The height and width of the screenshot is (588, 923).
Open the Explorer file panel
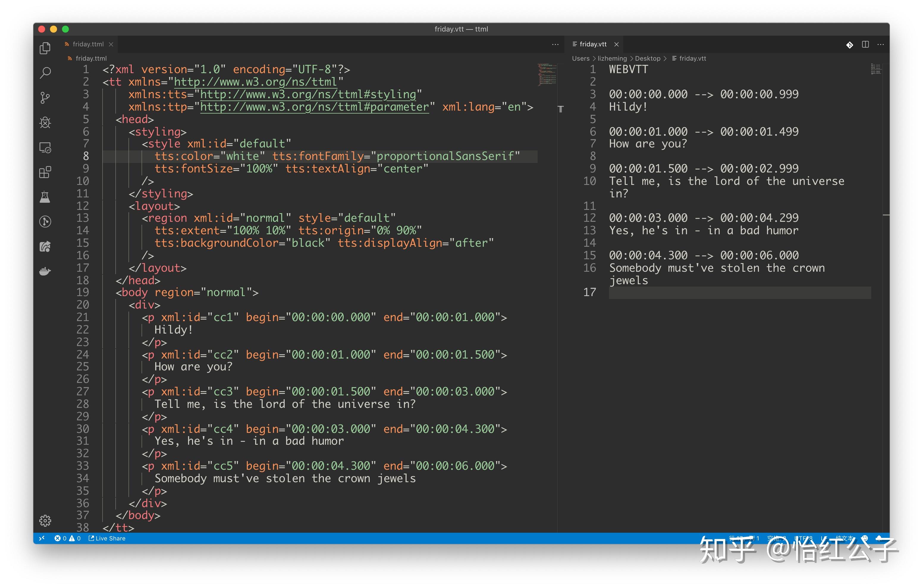(x=45, y=48)
